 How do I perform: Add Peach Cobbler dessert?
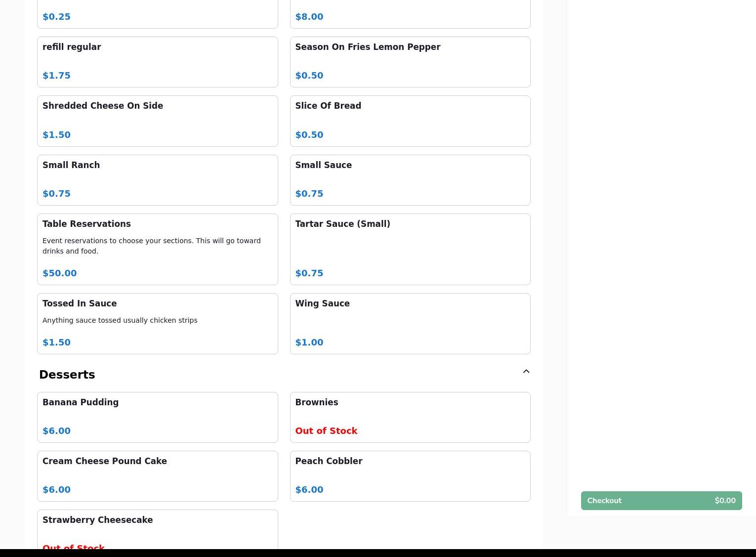click(x=410, y=475)
